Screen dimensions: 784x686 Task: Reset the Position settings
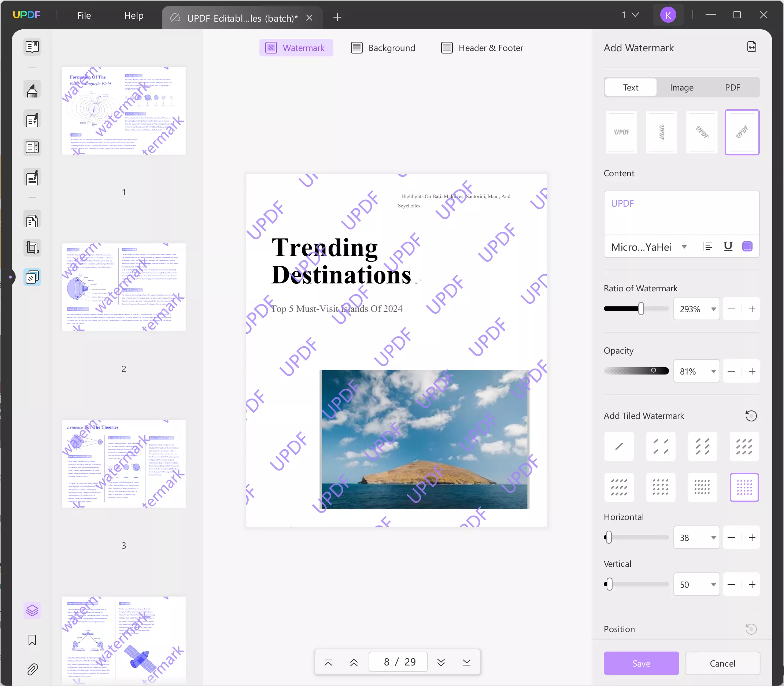tap(751, 629)
